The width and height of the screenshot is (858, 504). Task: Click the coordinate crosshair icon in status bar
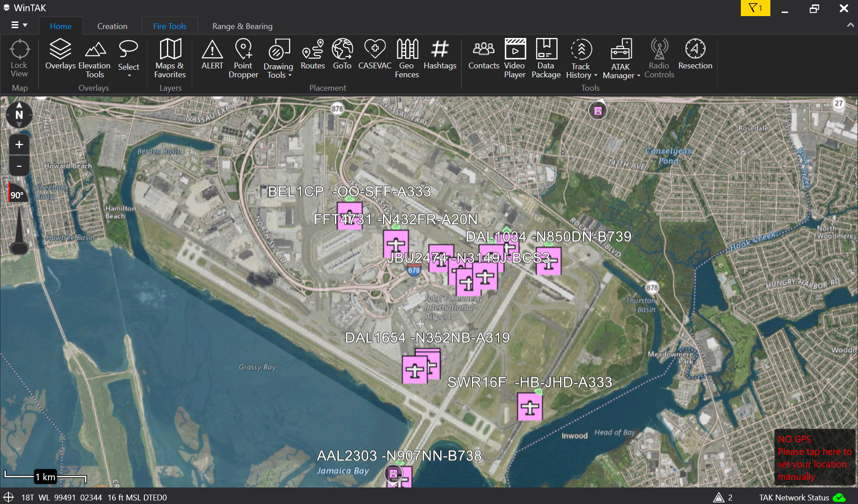(x=8, y=497)
